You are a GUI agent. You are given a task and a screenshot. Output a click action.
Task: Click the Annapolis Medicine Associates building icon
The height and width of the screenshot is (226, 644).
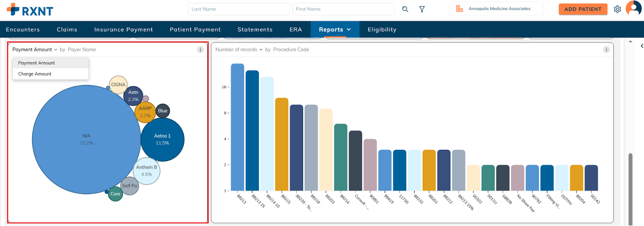click(459, 9)
